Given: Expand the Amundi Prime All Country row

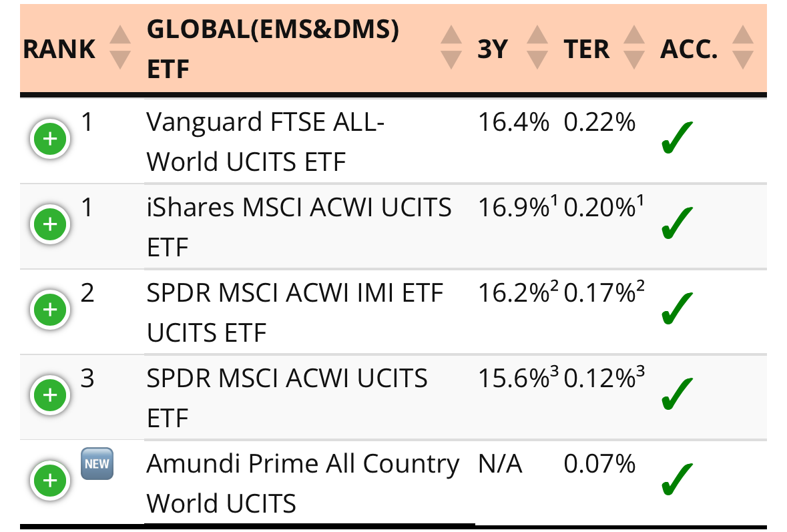Looking at the screenshot, I should (x=50, y=480).
